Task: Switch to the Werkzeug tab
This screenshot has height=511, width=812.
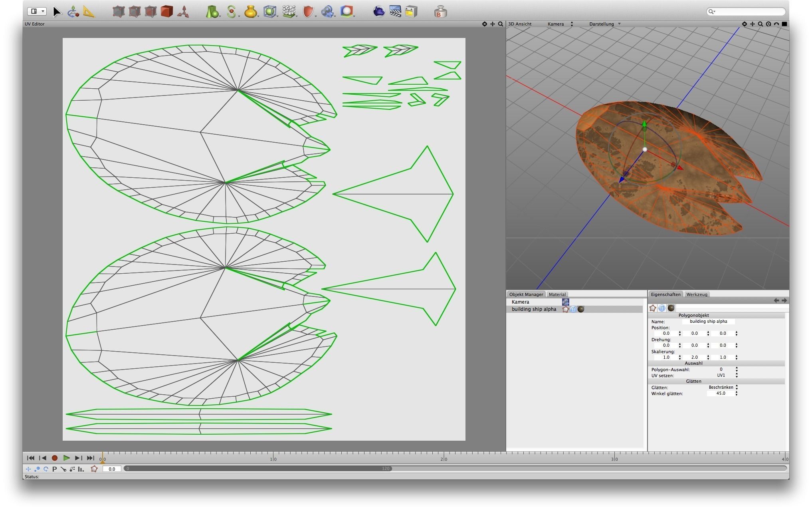Action: tap(697, 294)
